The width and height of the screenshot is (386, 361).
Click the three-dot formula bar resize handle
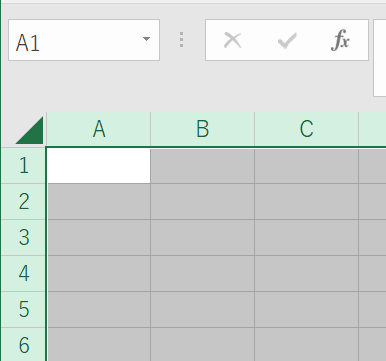[181, 40]
